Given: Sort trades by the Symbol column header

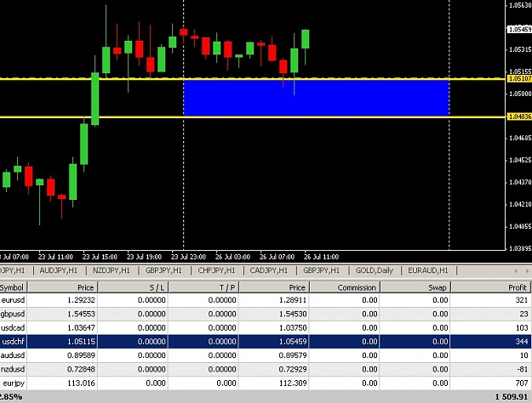Looking at the screenshot, I should click(x=13, y=287).
